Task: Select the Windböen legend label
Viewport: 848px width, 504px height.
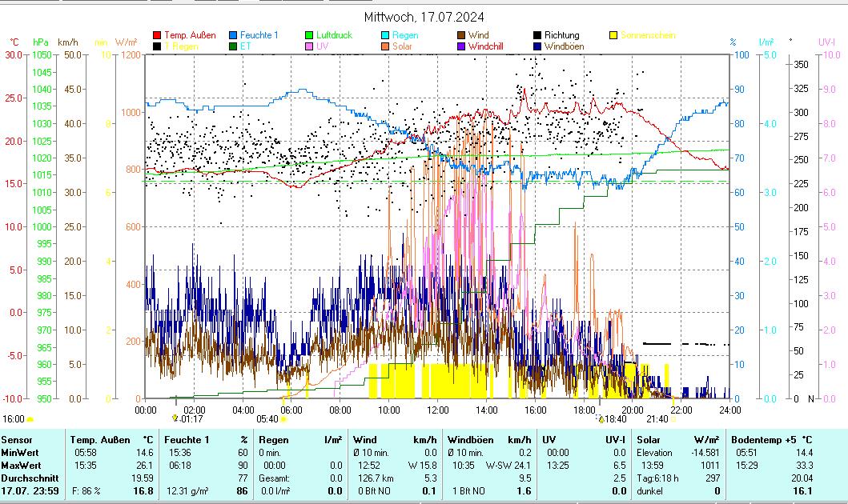Action: (x=564, y=46)
